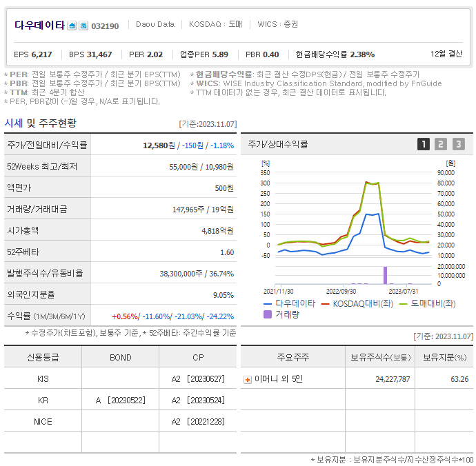
Task: Select the -150원 price change
Action: coord(192,145)
